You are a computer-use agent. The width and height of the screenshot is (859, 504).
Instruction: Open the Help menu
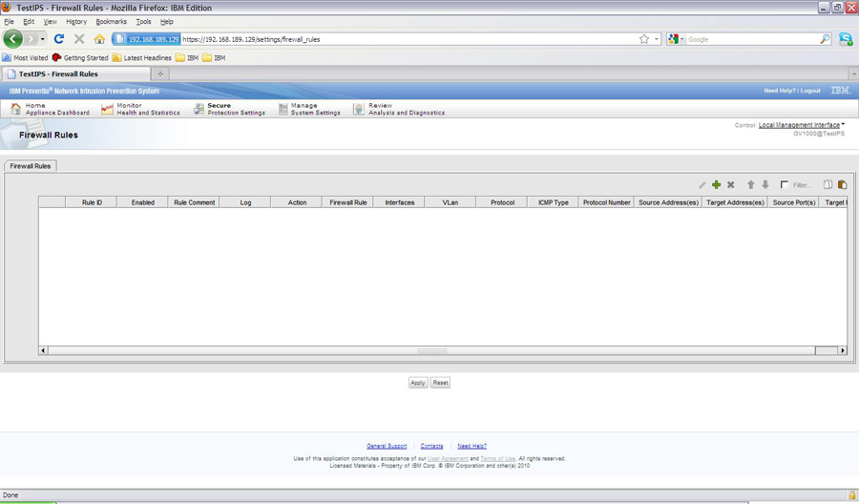pyautogui.click(x=166, y=21)
